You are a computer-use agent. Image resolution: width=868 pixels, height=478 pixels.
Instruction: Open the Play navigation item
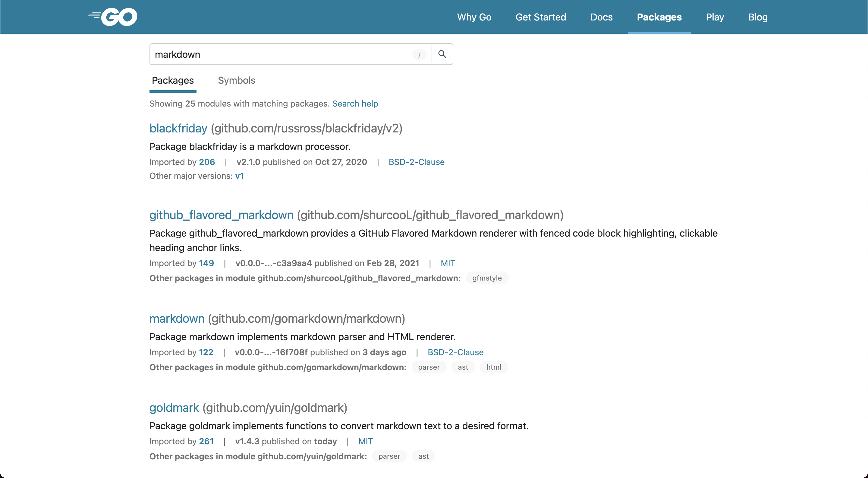click(715, 17)
